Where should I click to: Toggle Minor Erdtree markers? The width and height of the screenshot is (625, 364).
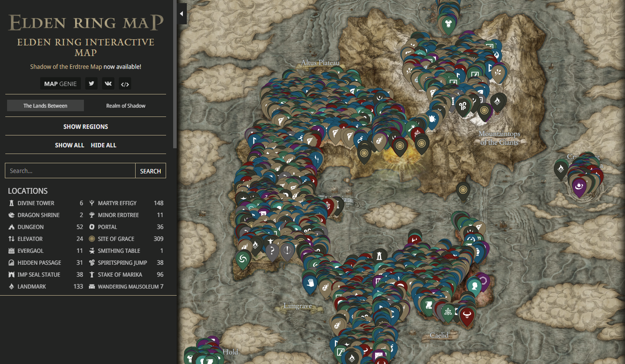[126, 215]
